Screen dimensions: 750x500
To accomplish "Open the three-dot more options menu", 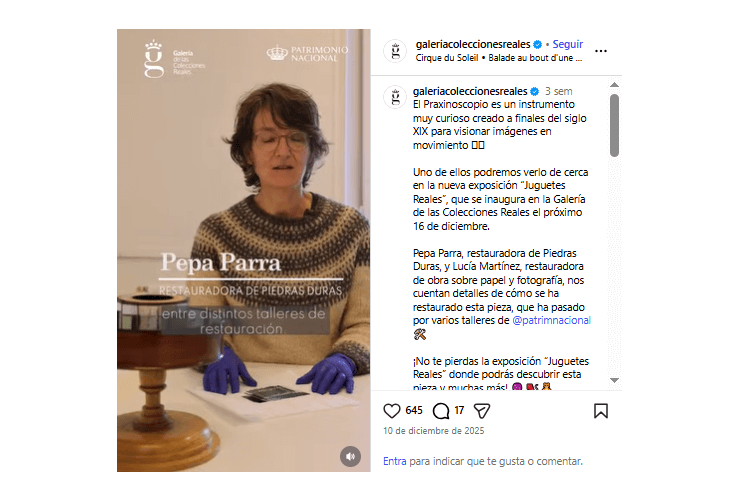I will coord(601,51).
